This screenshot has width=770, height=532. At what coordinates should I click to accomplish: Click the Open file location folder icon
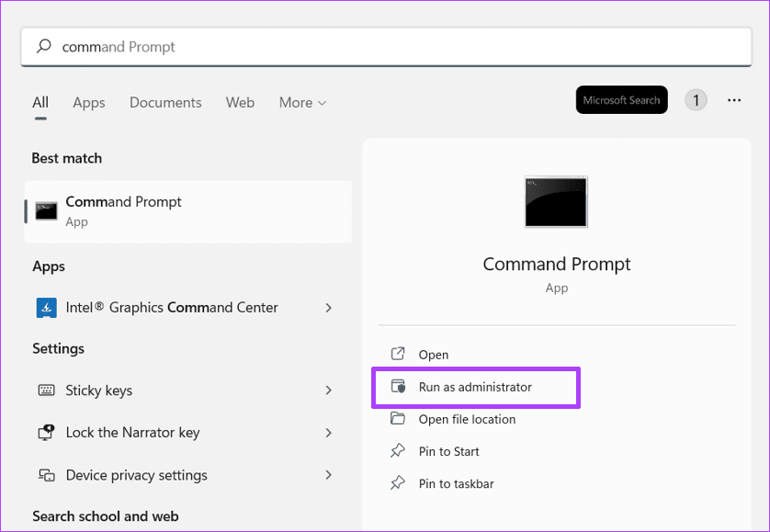tap(397, 419)
